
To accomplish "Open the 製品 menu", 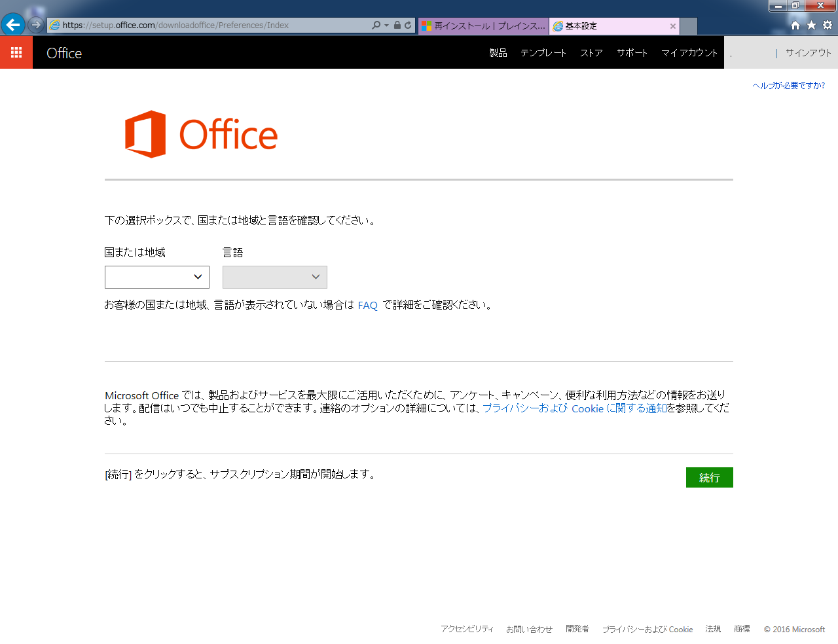I will click(x=498, y=53).
